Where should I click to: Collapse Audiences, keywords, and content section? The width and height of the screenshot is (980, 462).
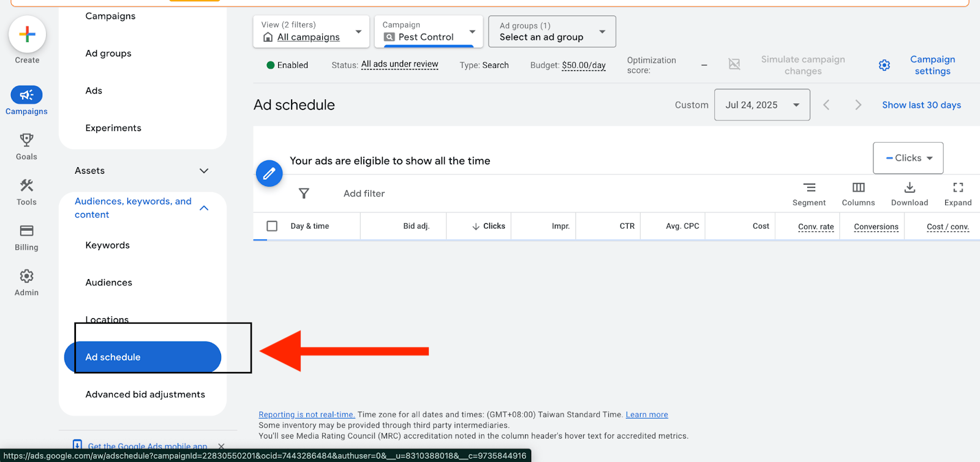[142, 208]
